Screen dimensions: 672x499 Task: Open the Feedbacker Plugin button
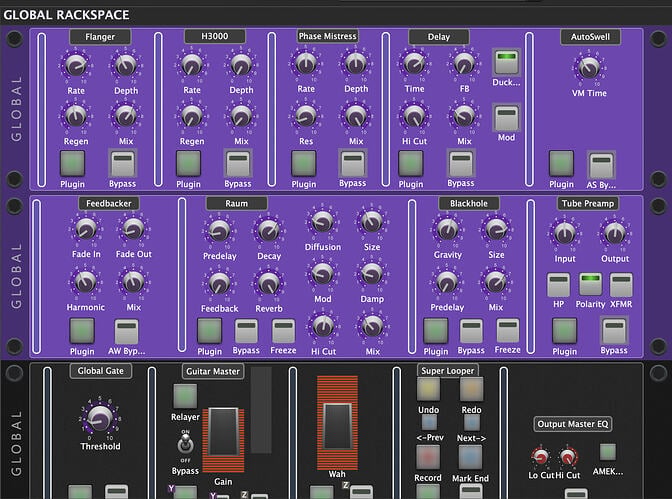coord(82,331)
